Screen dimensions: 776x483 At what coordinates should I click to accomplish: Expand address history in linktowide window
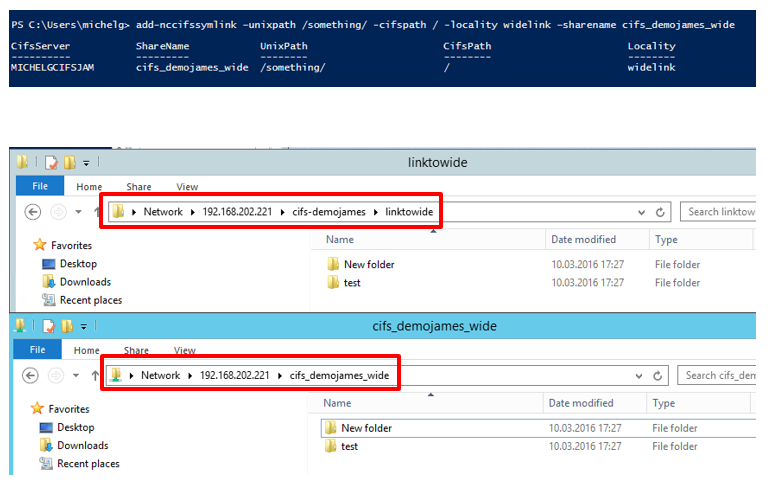pos(641,212)
